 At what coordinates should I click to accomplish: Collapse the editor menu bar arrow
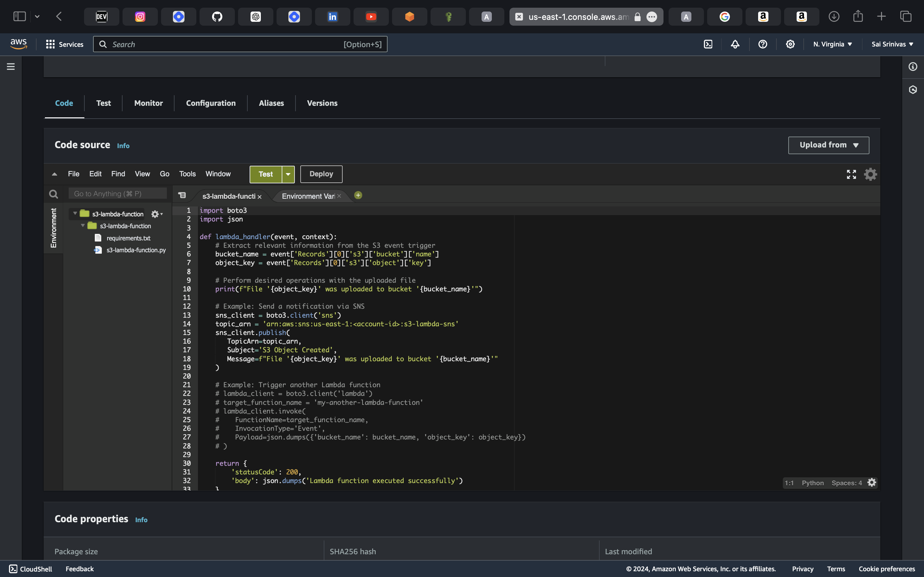point(55,174)
